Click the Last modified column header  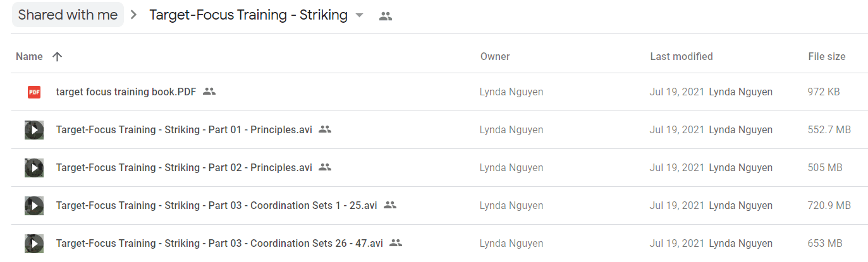tap(682, 57)
